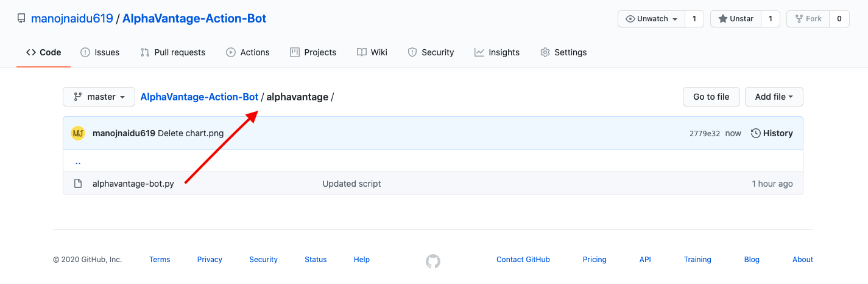The width and height of the screenshot is (868, 284).
Task: Click the repository book icon beside manojnaidu619
Action: click(x=21, y=19)
